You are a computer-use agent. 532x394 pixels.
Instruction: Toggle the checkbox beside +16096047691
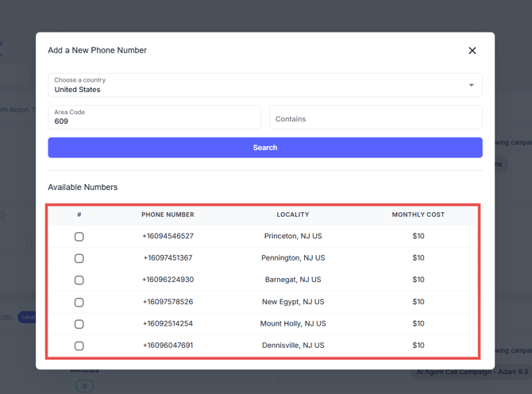(x=79, y=346)
